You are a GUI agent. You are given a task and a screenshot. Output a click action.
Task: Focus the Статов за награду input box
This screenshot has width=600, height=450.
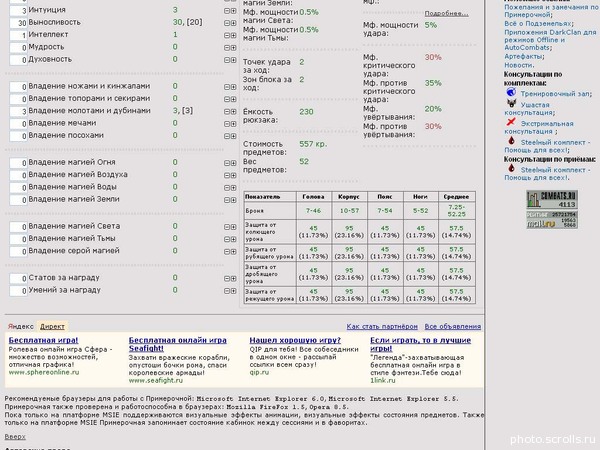tap(18, 279)
